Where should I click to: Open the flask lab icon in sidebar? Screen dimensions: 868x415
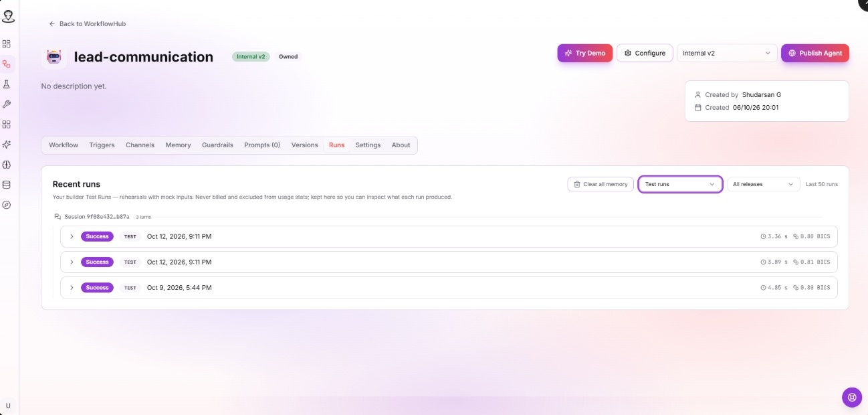(7, 84)
